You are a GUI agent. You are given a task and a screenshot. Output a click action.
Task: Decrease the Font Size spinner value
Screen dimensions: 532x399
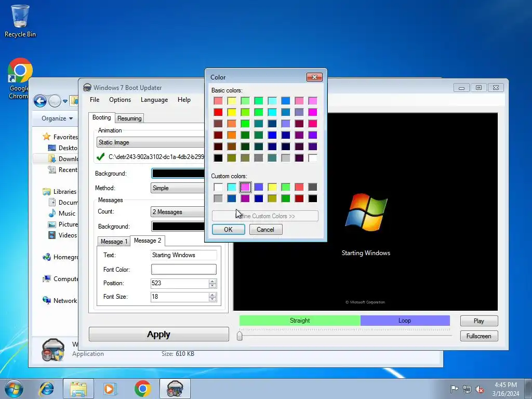tap(212, 299)
